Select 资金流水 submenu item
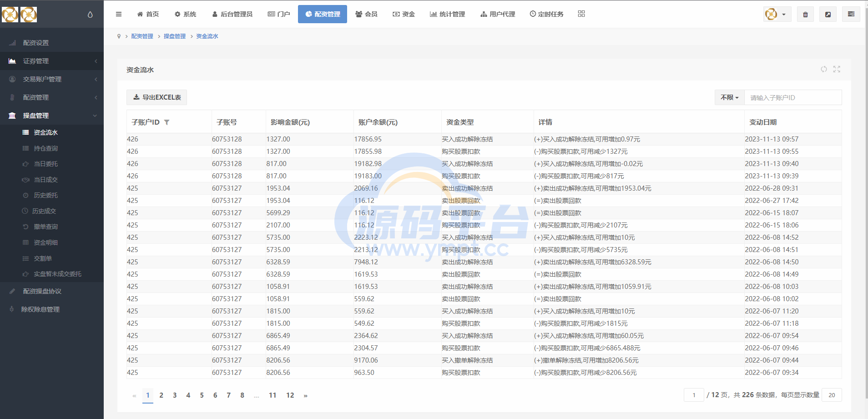 52,132
